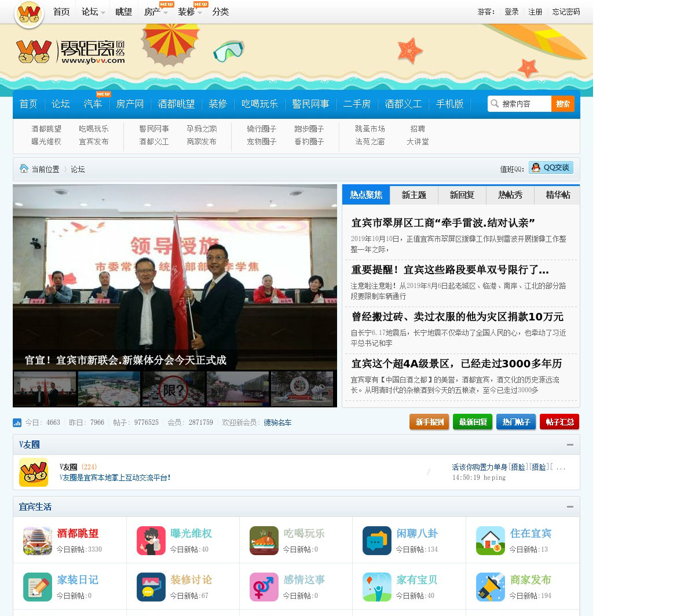
Task: Collapse the V友圈 section
Action: point(570,444)
